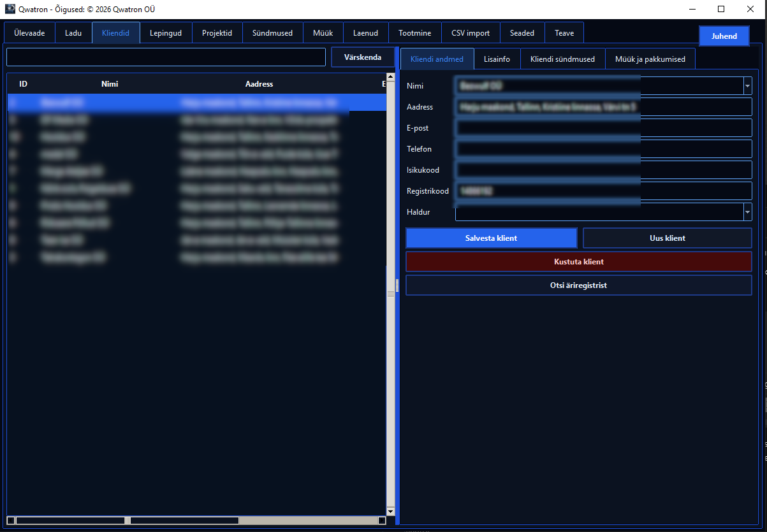This screenshot has width=767, height=532.
Task: Expand the Nimi combo box dropdown arrow
Action: 747,86
